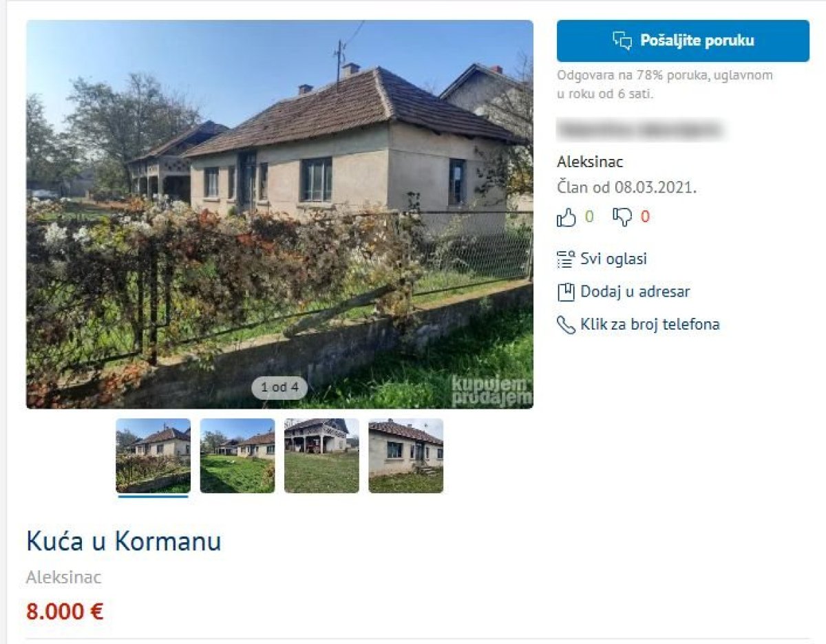Click the thumbs up rating icon
Image resolution: width=826 pixels, height=644 pixels.
(x=566, y=217)
